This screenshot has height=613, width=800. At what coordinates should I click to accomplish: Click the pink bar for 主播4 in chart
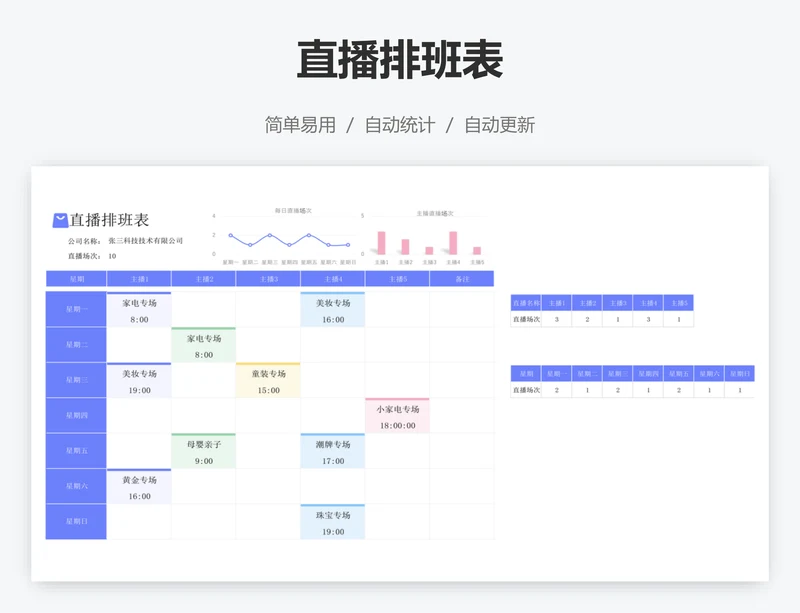pos(453,243)
